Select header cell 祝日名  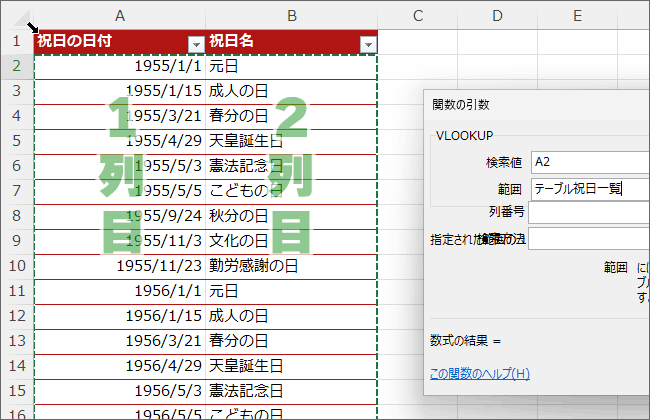pyautogui.click(x=291, y=41)
